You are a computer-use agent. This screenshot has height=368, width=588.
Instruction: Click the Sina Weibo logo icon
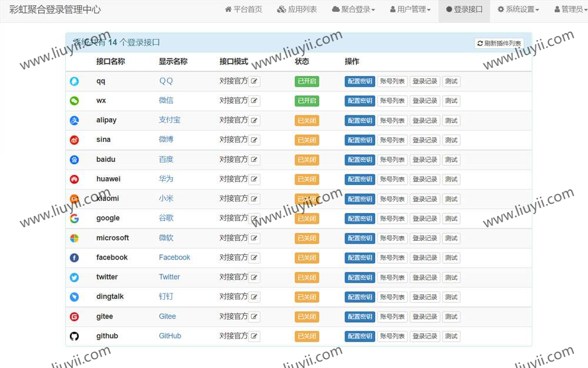tap(74, 140)
